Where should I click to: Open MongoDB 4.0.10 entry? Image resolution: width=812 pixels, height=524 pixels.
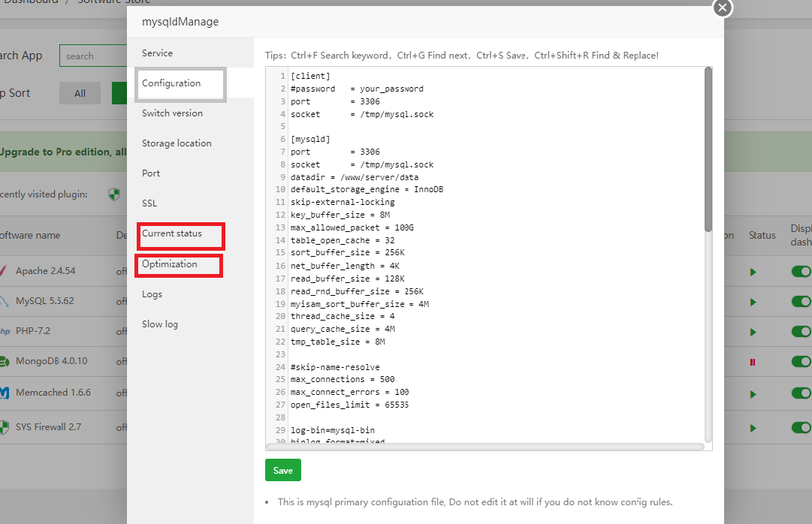point(52,361)
